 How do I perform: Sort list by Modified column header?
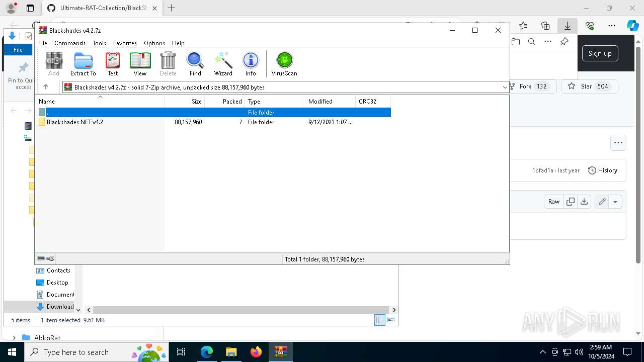coord(330,102)
